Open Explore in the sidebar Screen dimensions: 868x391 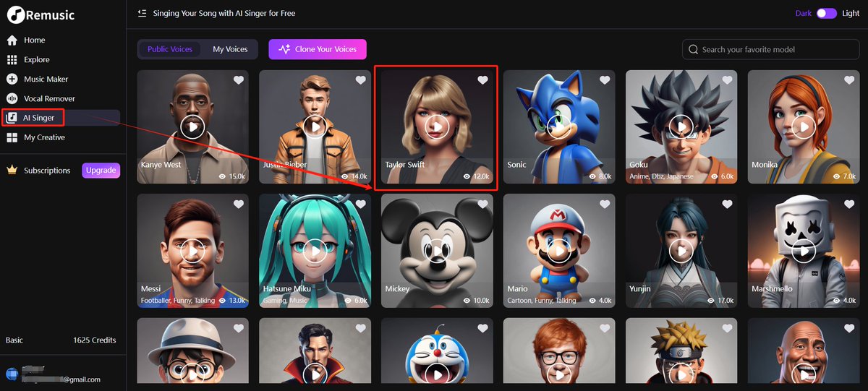point(36,60)
